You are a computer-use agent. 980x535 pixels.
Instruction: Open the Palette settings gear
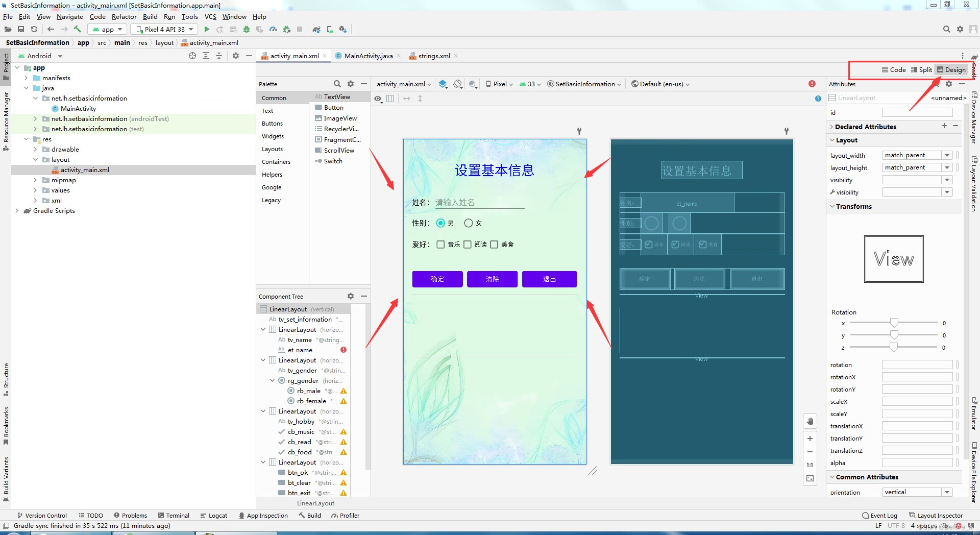pos(351,84)
